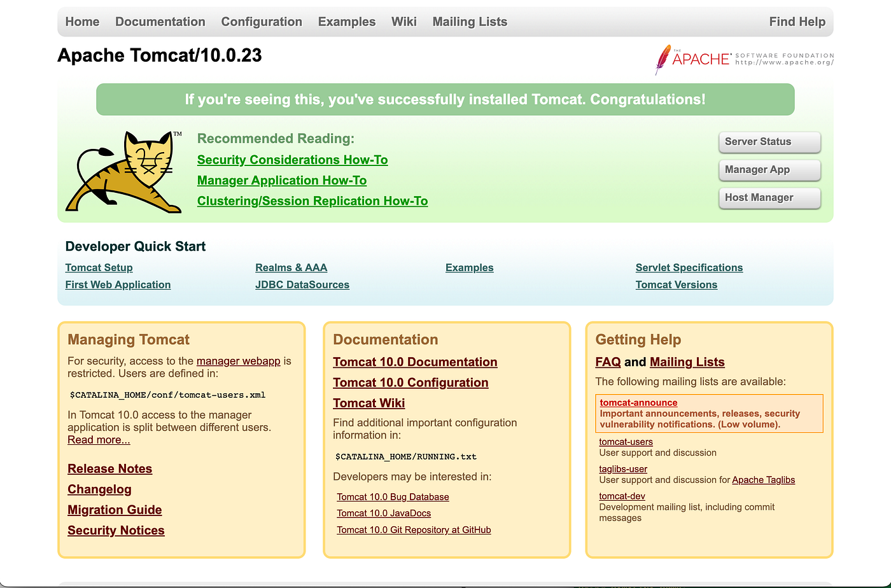Select Examples in the top navigation bar
Image resolution: width=891 pixels, height=588 pixels.
[x=347, y=22]
